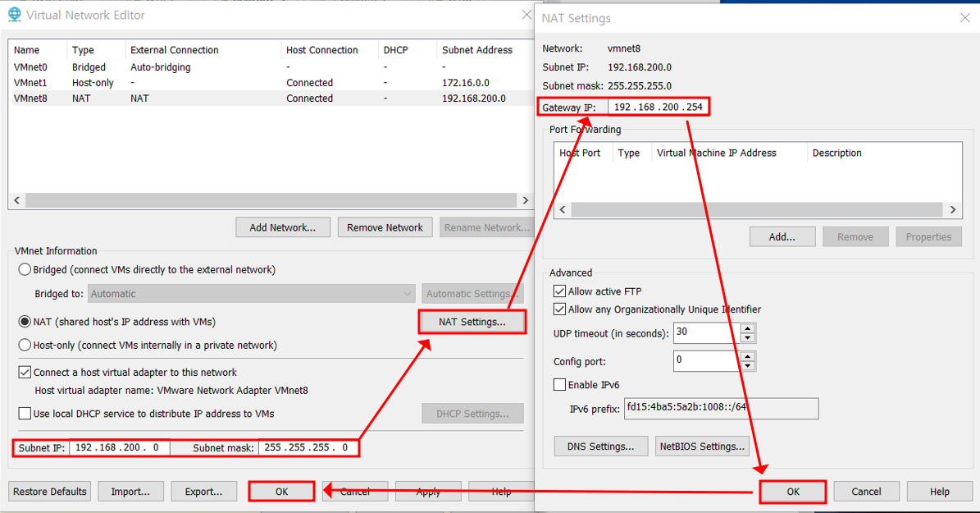Click Remove port forwarding button

855,237
